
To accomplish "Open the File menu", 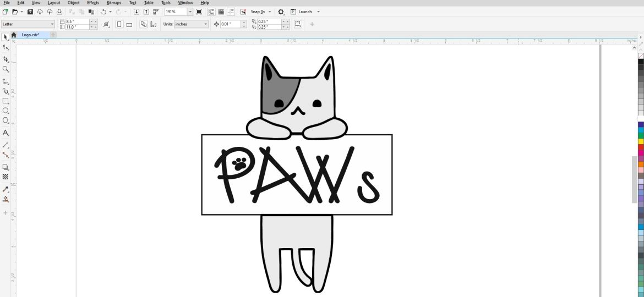I will (x=6, y=2).
